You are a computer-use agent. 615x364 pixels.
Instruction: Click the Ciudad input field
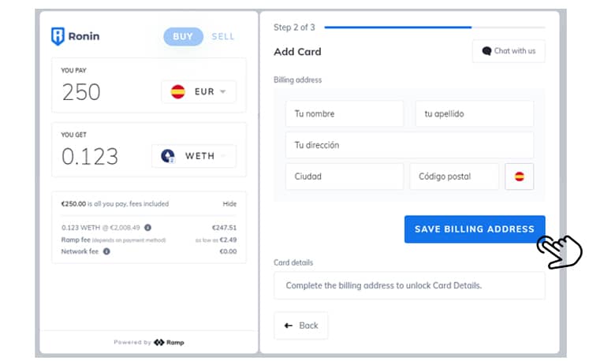click(x=344, y=176)
